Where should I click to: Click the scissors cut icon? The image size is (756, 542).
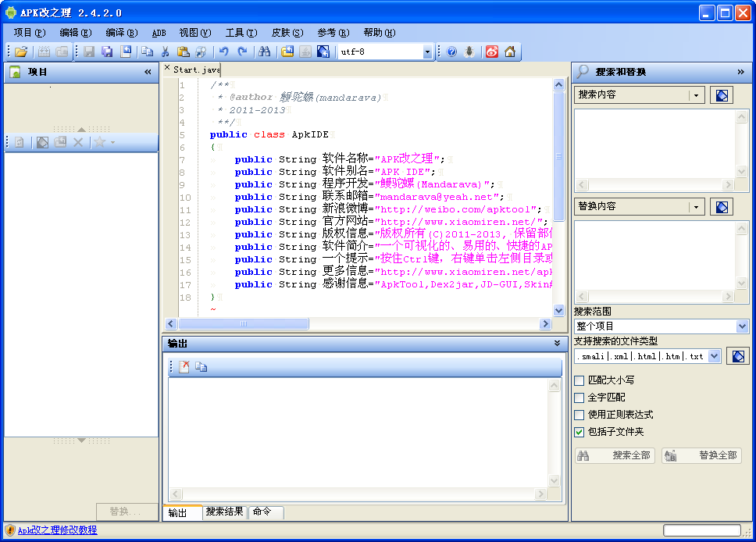[x=166, y=52]
